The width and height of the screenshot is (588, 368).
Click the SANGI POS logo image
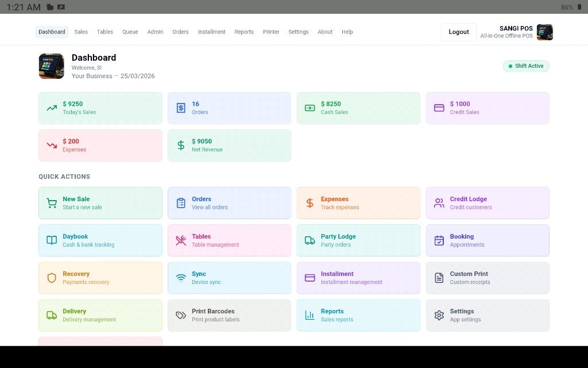point(543,32)
